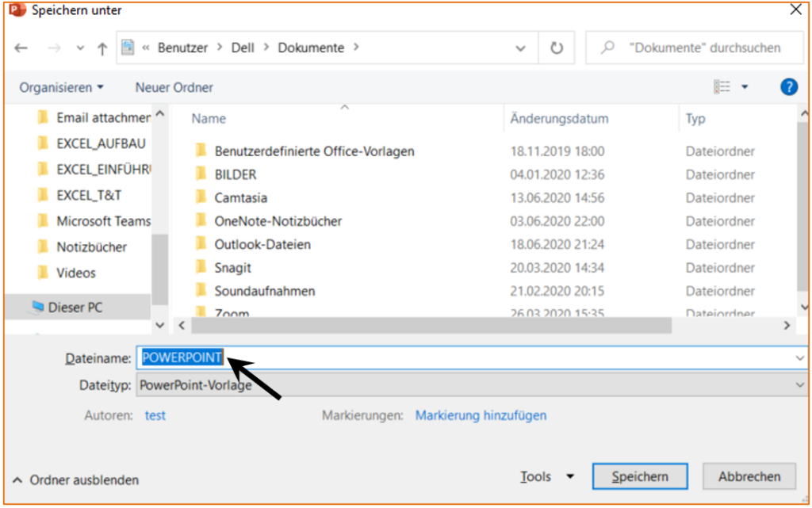Image resolution: width=812 pixels, height=508 pixels.
Task: Open the Dateityp PowerPoint-Vorlage combo box
Action: 471,385
